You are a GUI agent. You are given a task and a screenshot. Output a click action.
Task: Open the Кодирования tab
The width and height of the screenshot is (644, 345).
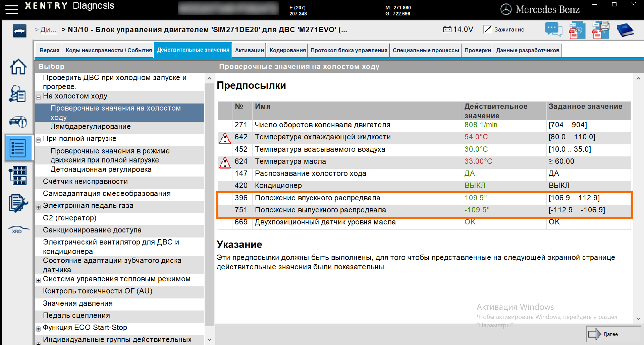287,50
